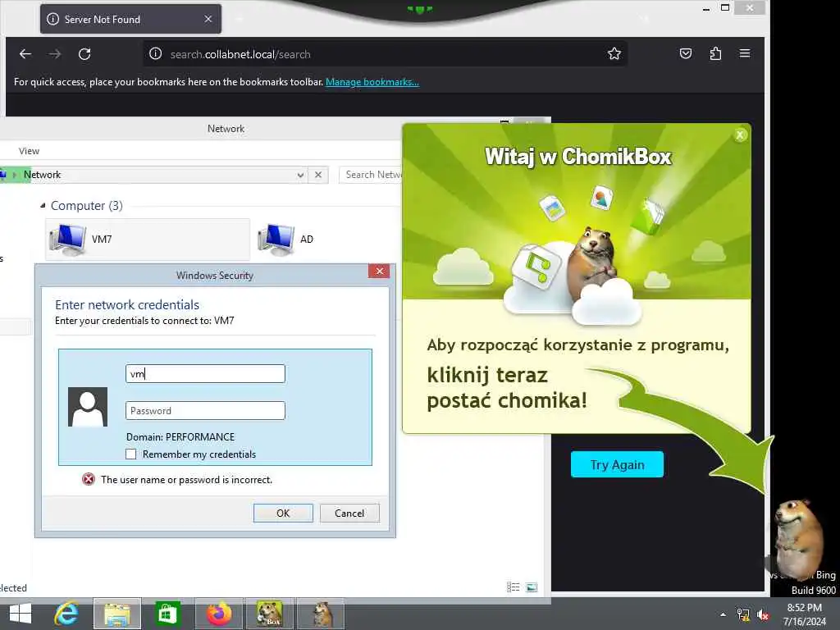The width and height of the screenshot is (840, 630).
Task: Open Manage bookmarks link
Action: [372, 82]
